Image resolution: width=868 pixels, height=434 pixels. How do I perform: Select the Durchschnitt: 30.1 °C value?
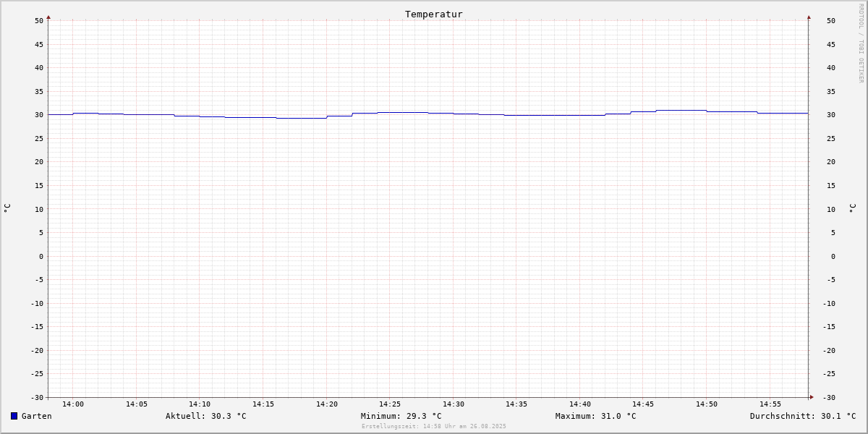click(803, 416)
